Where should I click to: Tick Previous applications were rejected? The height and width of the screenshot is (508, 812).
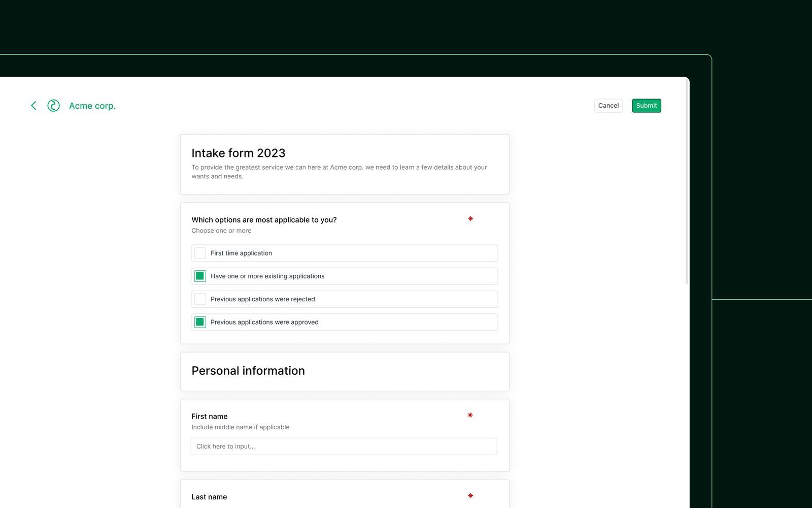tap(200, 299)
